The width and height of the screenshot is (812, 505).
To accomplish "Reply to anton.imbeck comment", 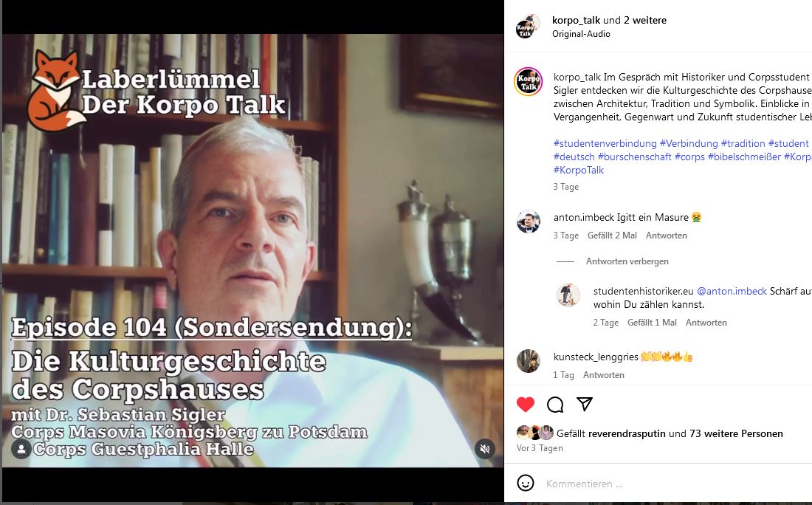I will click(x=666, y=236).
